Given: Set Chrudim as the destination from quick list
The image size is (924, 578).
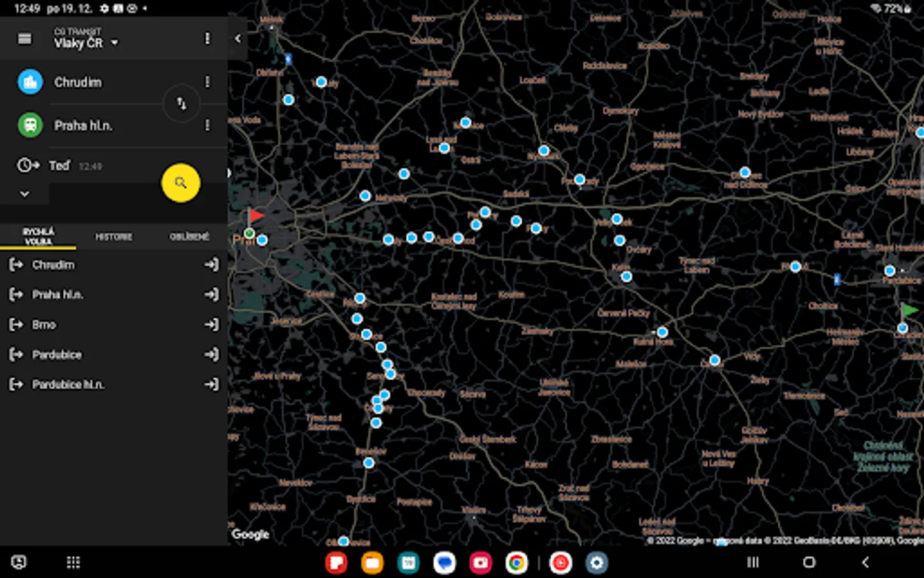Looking at the screenshot, I should point(211,265).
